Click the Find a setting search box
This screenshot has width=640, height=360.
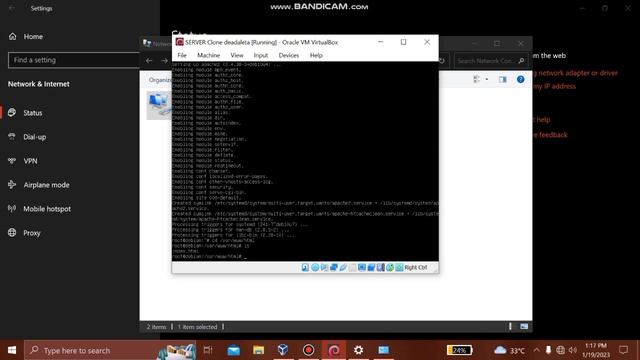tap(73, 60)
